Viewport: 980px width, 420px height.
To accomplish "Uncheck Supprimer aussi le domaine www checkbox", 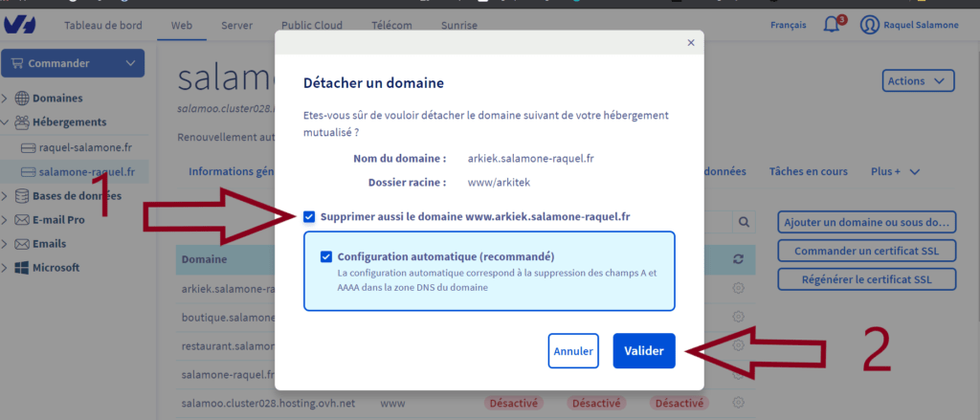I will coord(309,217).
